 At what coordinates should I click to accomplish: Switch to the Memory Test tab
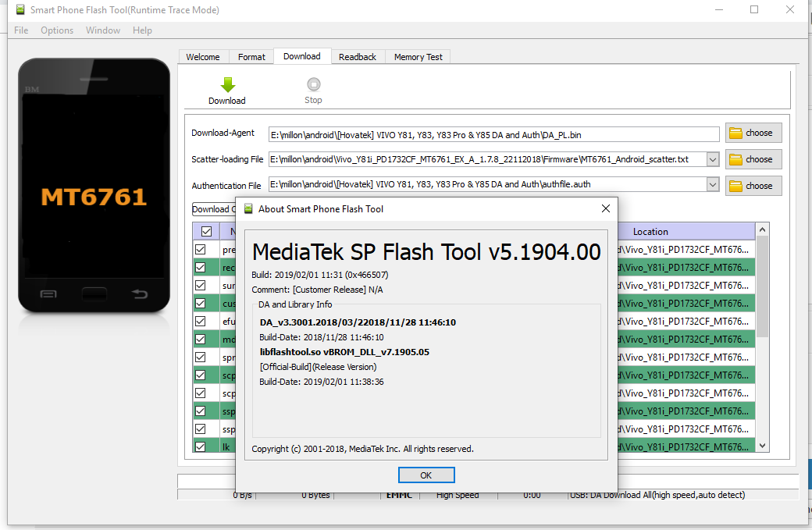point(418,57)
